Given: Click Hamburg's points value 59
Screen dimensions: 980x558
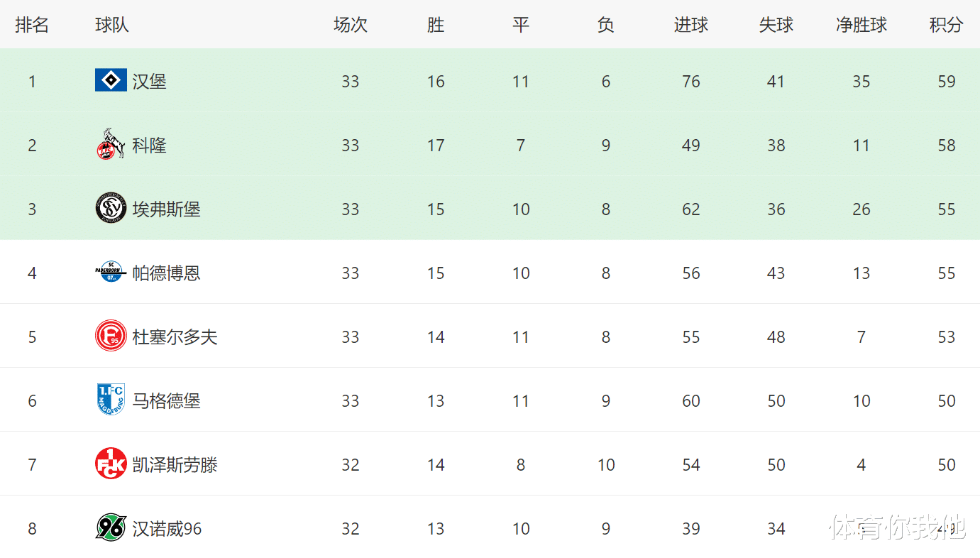Looking at the screenshot, I should pyautogui.click(x=947, y=82).
